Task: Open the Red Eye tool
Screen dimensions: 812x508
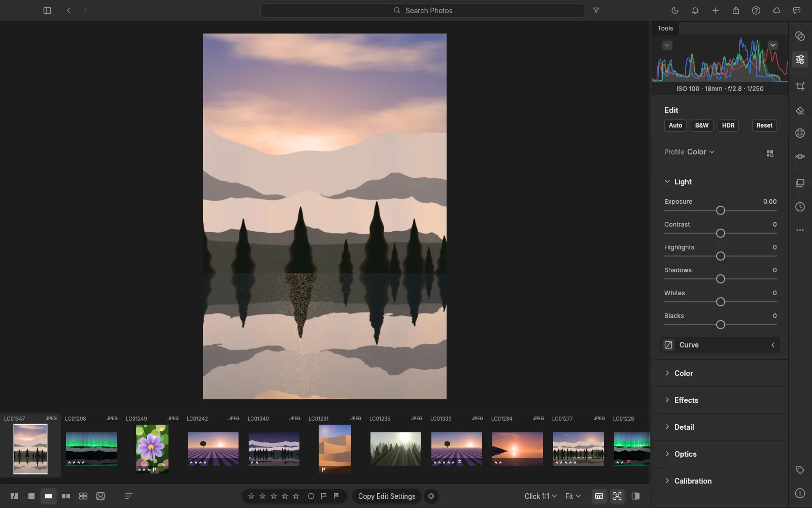Action: click(x=800, y=156)
